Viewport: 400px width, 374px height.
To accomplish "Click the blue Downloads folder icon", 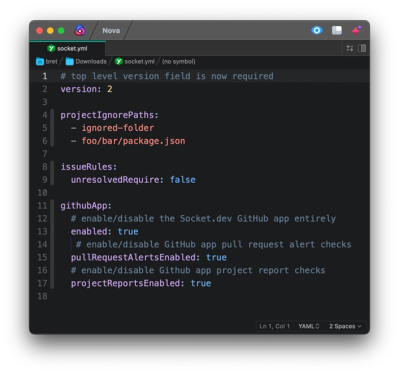I will click(70, 61).
